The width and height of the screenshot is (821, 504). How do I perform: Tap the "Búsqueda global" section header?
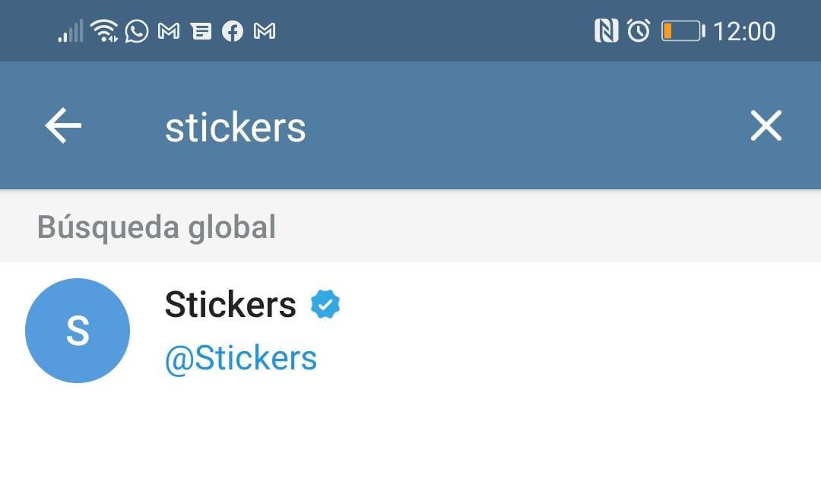pyautogui.click(x=157, y=227)
